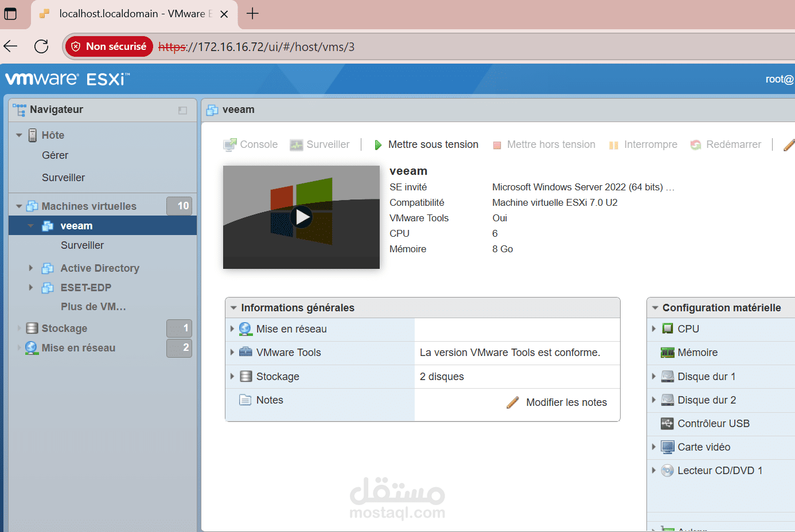Select the localhost.localdomain browser tab
The height and width of the screenshot is (532, 795).
133,14
